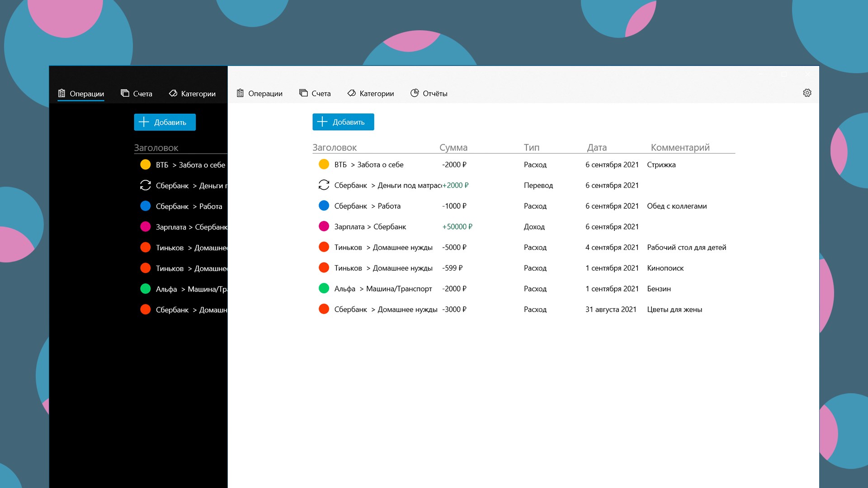This screenshot has height=488, width=868.
Task: Click the +2000 ₽ amount
Action: [x=455, y=185]
